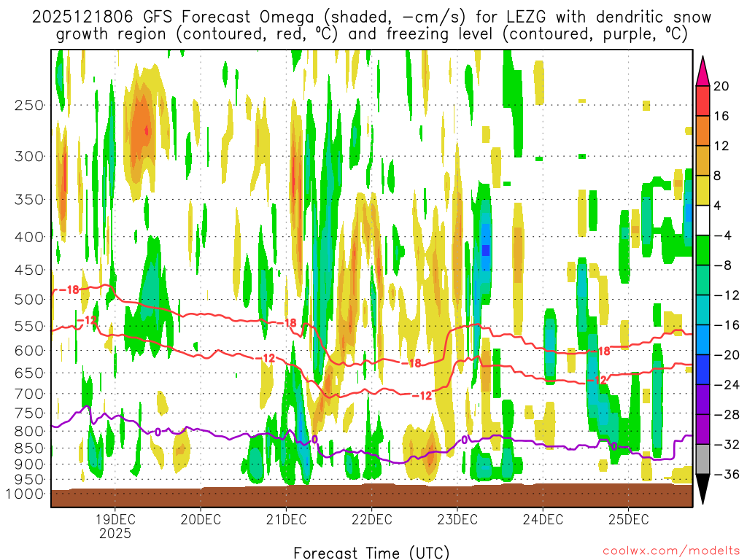Click the yellow 4–8 colorbar segment

pyautogui.click(x=703, y=191)
